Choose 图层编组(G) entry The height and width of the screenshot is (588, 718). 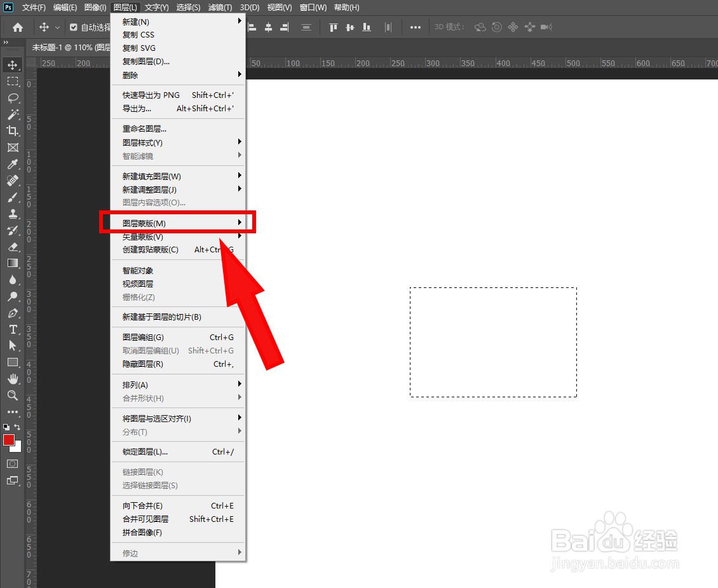coord(178,337)
